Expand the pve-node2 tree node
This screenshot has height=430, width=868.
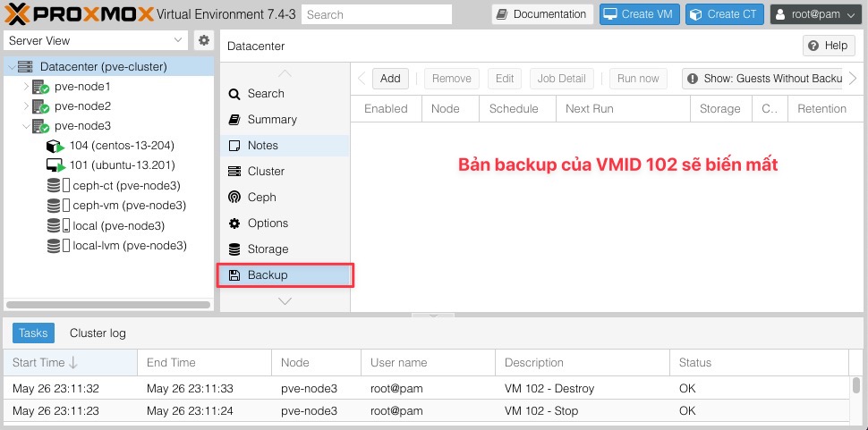click(x=25, y=106)
